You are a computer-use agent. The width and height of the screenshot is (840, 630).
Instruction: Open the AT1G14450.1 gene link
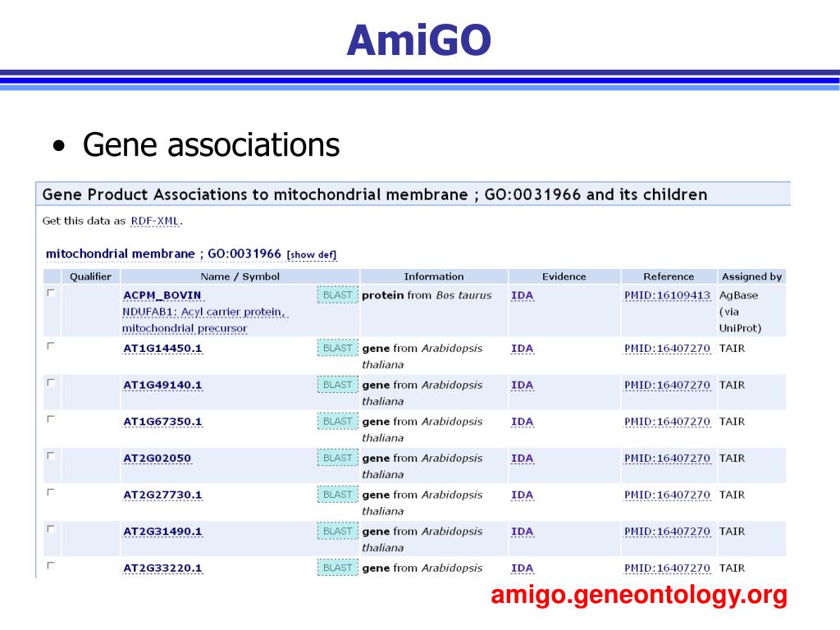pos(162,348)
